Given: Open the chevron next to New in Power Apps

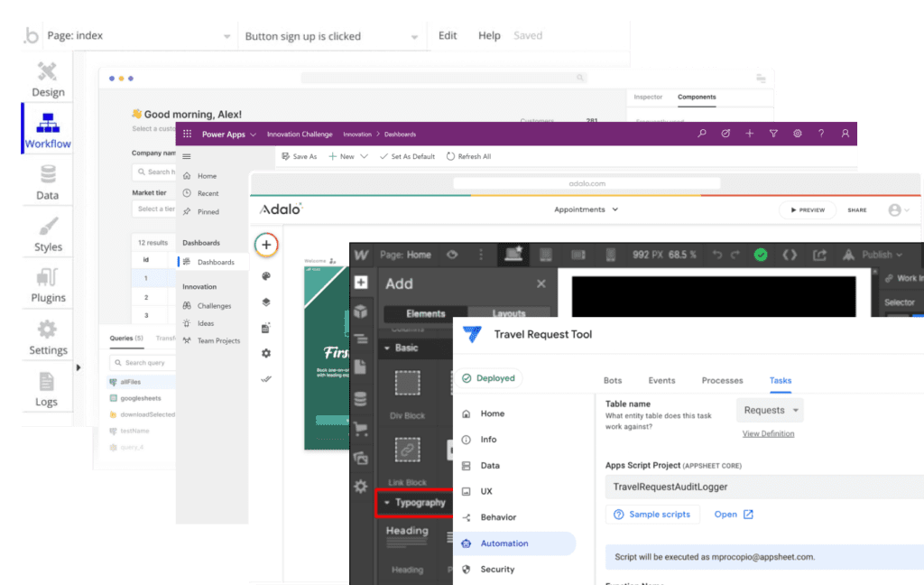Looking at the screenshot, I should (x=365, y=156).
